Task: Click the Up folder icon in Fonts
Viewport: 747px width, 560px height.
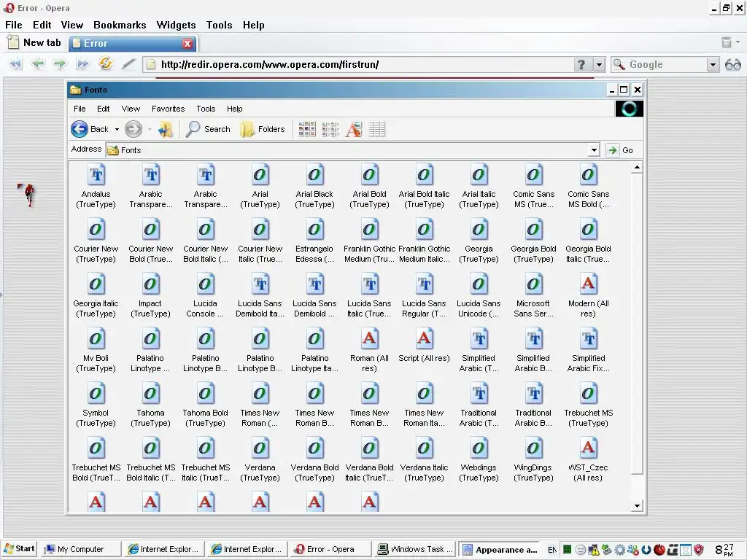Action: (x=166, y=129)
